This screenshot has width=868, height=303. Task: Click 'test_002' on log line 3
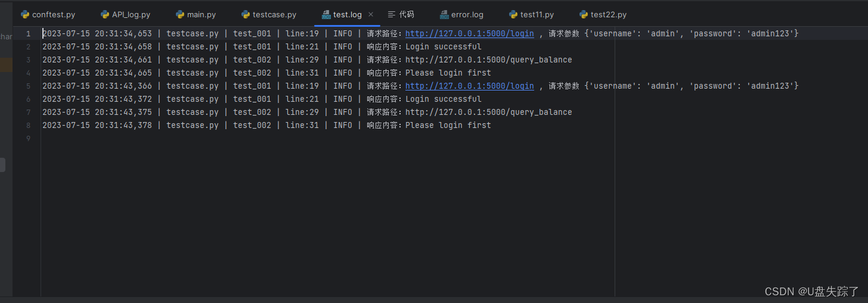pos(252,60)
